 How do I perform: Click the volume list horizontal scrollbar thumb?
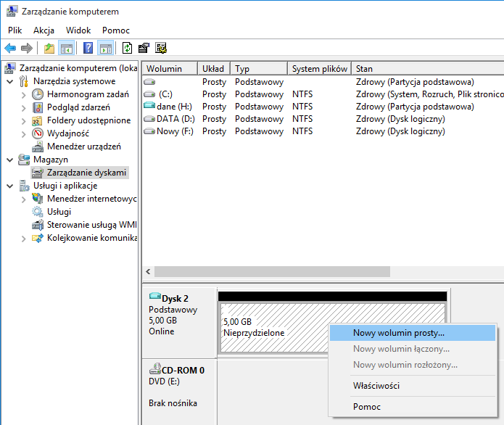click(x=272, y=272)
